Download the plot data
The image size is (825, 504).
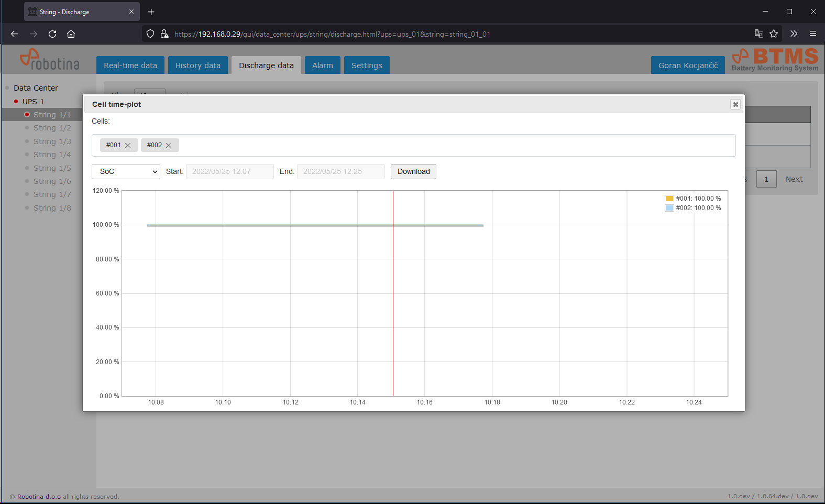pos(413,171)
